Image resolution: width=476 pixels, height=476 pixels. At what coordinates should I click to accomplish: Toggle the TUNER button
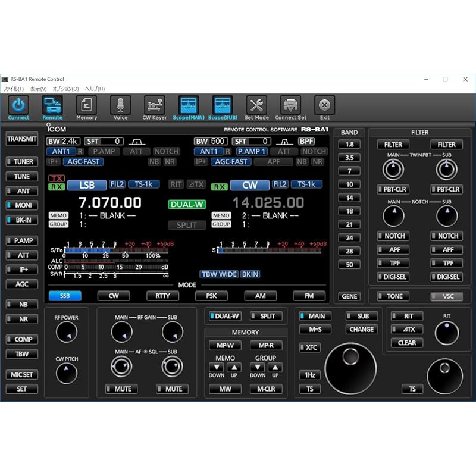(x=22, y=161)
